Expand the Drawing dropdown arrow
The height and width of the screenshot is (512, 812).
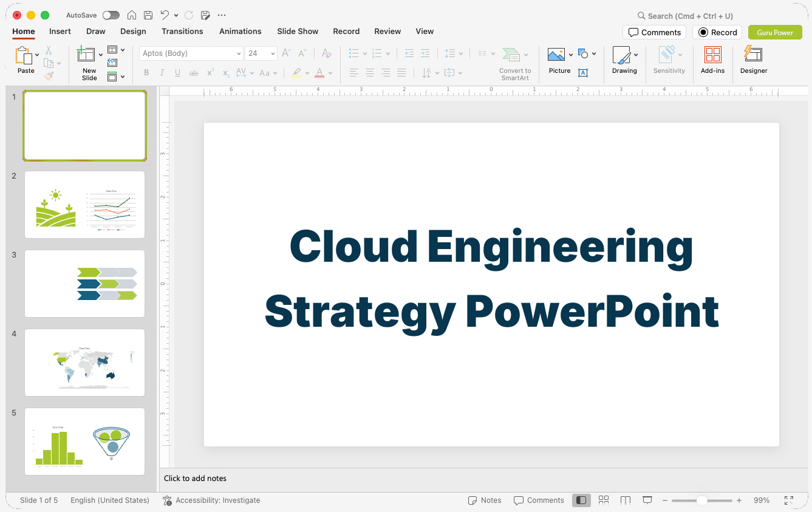(636, 55)
